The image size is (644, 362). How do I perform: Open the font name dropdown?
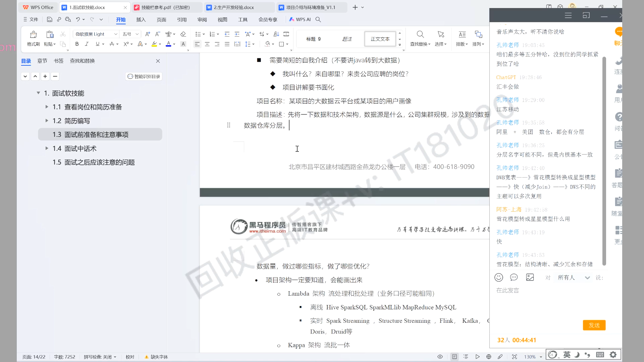[x=116, y=34]
